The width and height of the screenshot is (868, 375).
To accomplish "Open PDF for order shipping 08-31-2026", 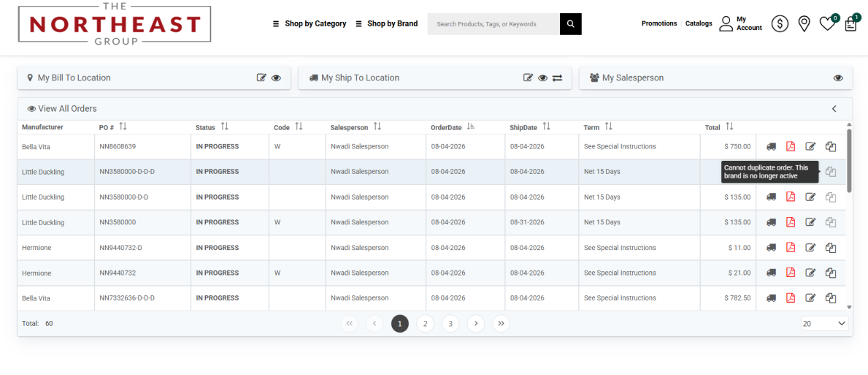I will click(x=791, y=222).
